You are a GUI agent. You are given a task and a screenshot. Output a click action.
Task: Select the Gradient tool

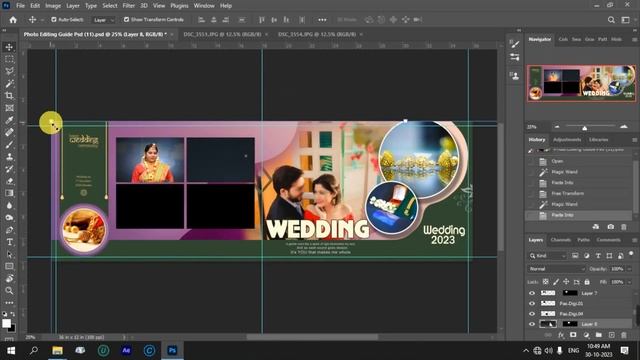click(x=9, y=193)
